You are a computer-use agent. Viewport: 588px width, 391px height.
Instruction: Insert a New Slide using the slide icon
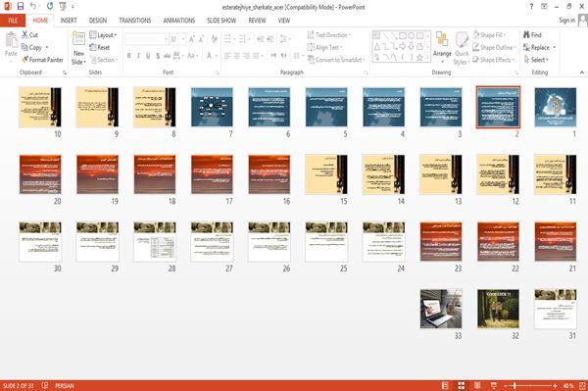(x=78, y=39)
